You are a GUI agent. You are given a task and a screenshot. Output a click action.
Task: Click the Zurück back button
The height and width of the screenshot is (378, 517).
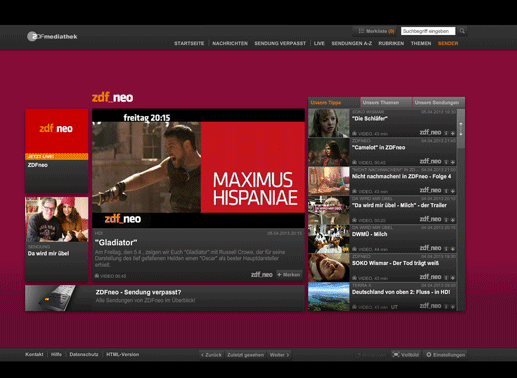(x=211, y=355)
